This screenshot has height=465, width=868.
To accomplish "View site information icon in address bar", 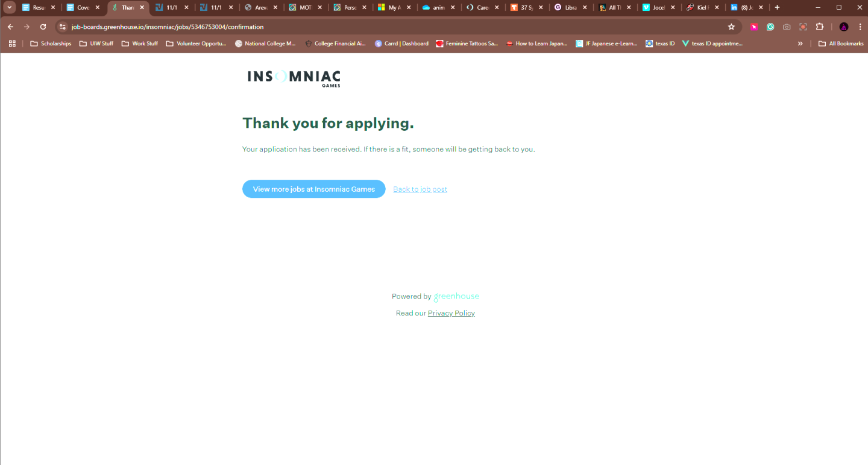I will (x=62, y=27).
